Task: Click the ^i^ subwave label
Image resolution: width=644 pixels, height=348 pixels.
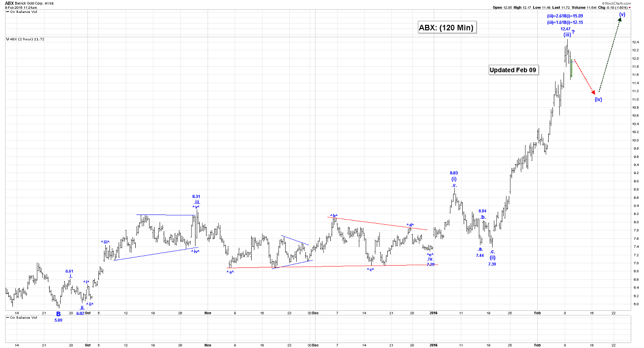Action: pyautogui.click(x=86, y=282)
